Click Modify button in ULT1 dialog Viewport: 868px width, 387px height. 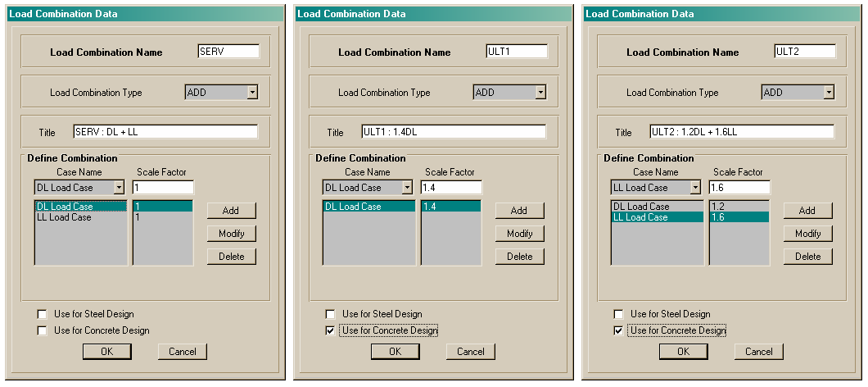520,234
